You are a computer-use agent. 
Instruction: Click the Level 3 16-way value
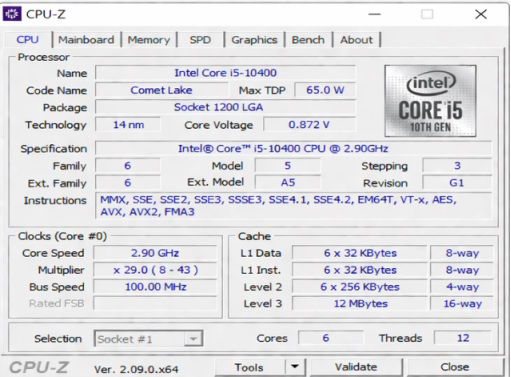click(x=462, y=304)
